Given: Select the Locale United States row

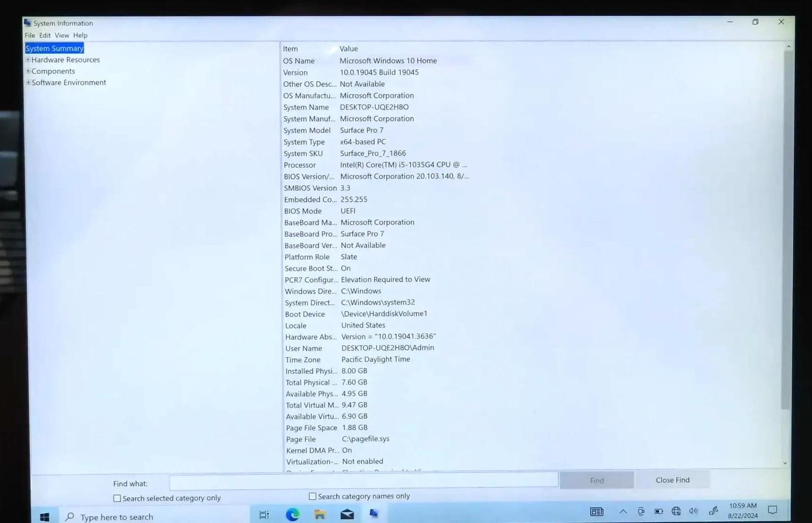Looking at the screenshot, I should point(335,325).
